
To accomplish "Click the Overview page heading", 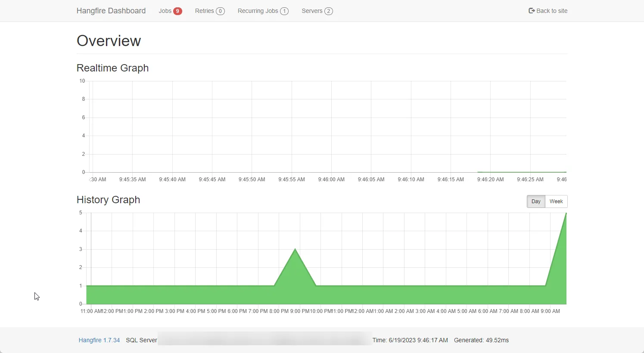I will click(109, 41).
